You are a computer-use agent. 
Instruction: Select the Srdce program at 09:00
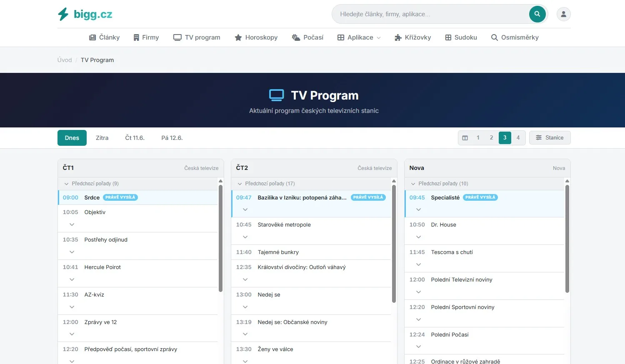(138, 197)
